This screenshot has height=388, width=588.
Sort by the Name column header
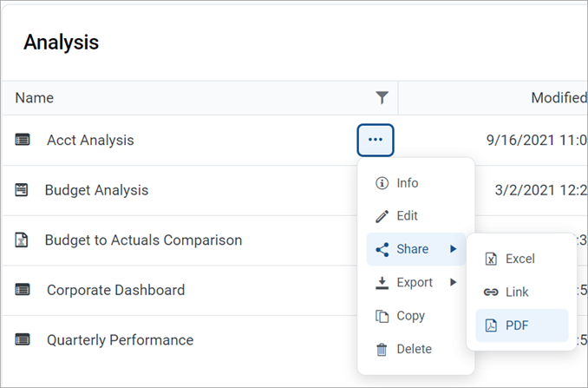tap(35, 98)
